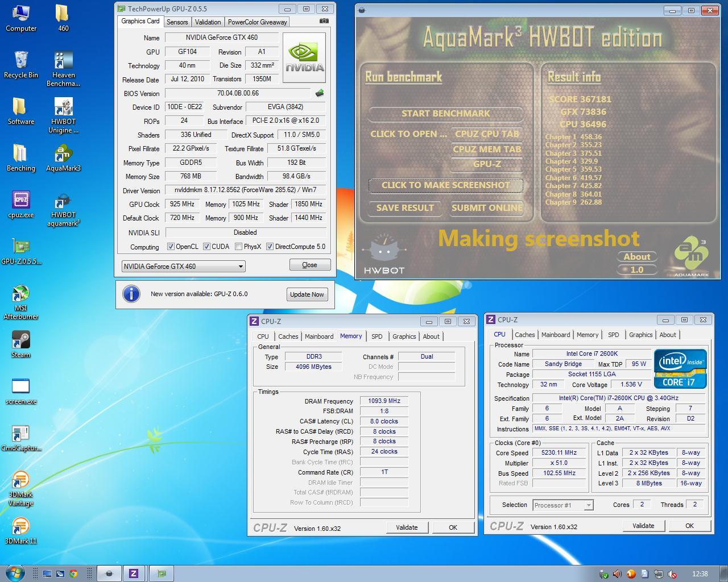728x582 pixels.
Task: Open Caches tab in right CPU-Z window
Action: 524,335
